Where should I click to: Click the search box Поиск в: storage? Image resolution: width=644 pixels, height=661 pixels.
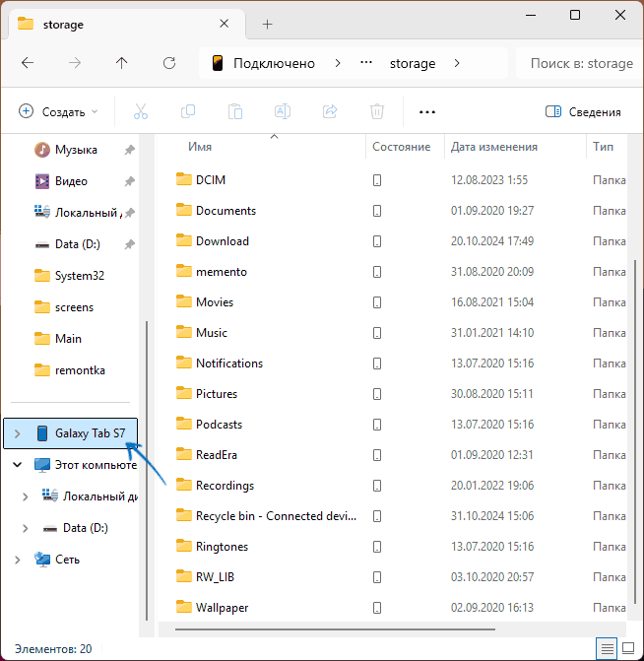click(x=580, y=63)
